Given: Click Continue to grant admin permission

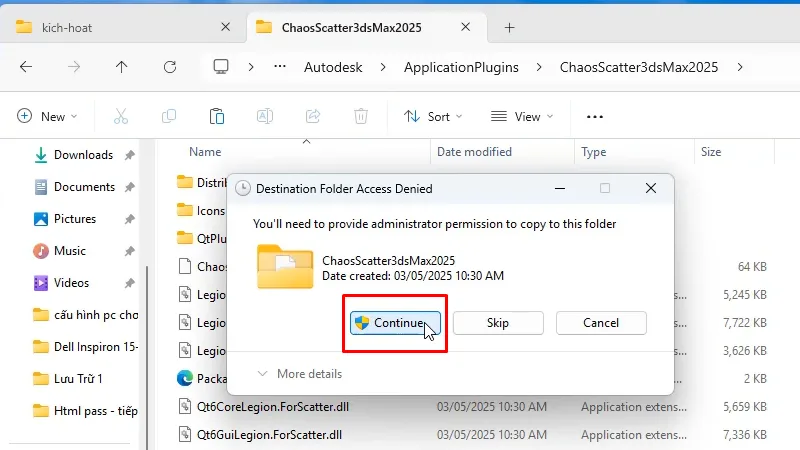Looking at the screenshot, I should [395, 323].
